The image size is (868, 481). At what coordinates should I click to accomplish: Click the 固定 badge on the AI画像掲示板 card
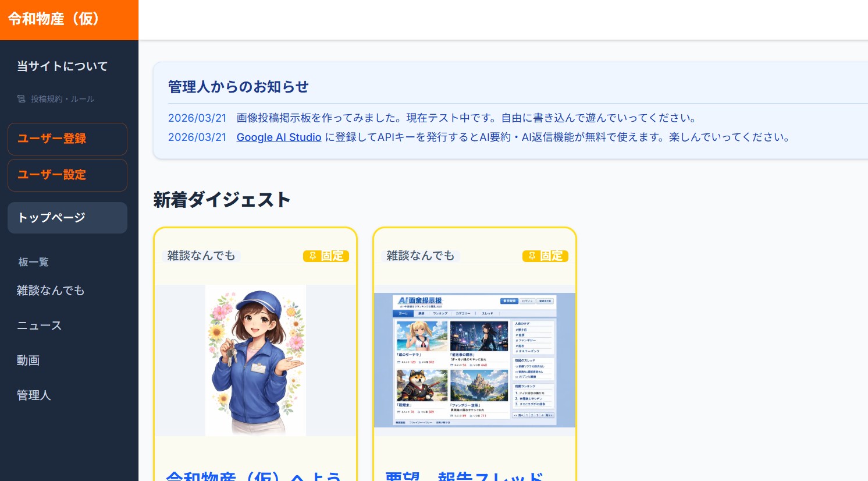[x=545, y=256]
